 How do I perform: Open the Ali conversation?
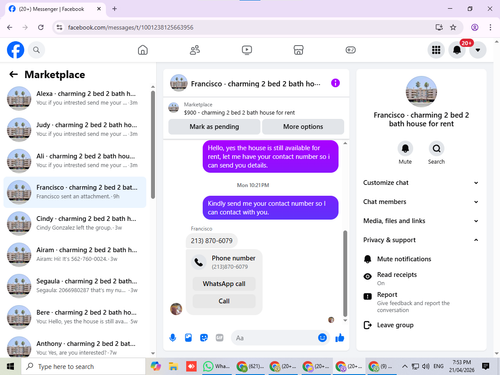point(75,161)
